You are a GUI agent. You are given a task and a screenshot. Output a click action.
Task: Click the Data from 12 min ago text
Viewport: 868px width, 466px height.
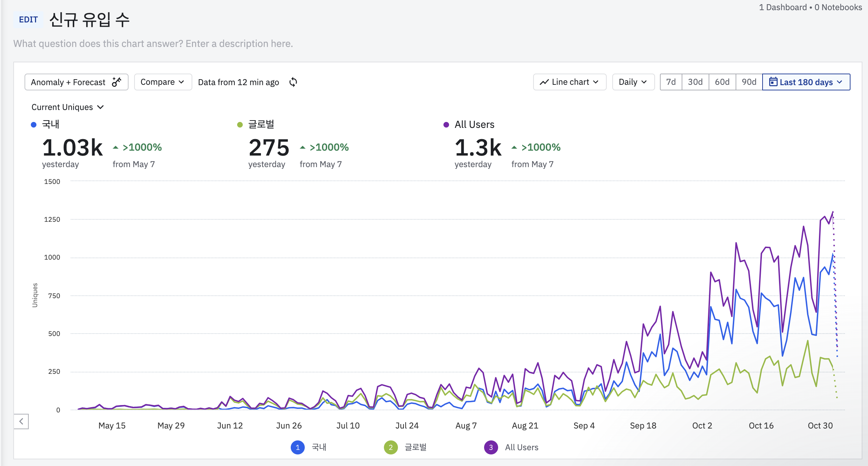[x=239, y=82]
